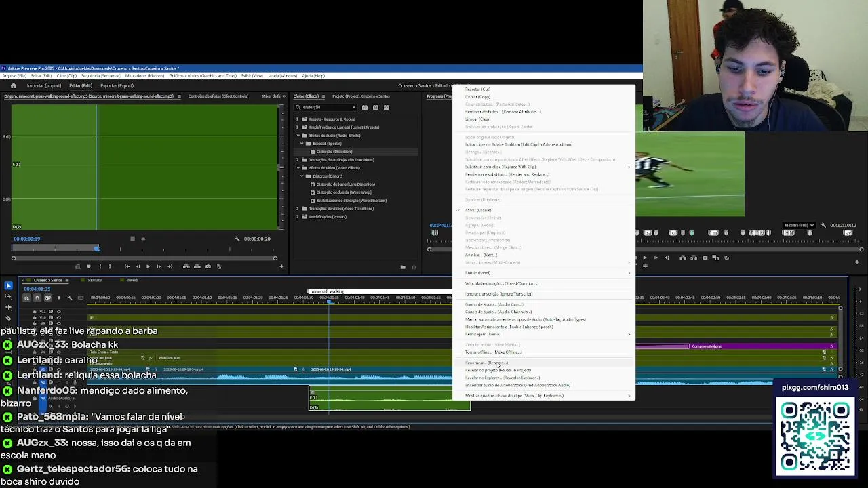Toggle YUV Effects filter icon

[x=387, y=108]
